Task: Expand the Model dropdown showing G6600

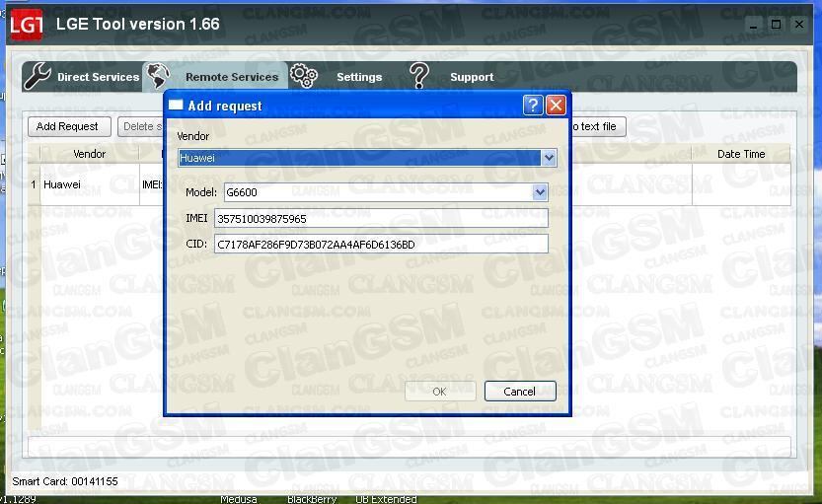Action: pyautogui.click(x=540, y=192)
